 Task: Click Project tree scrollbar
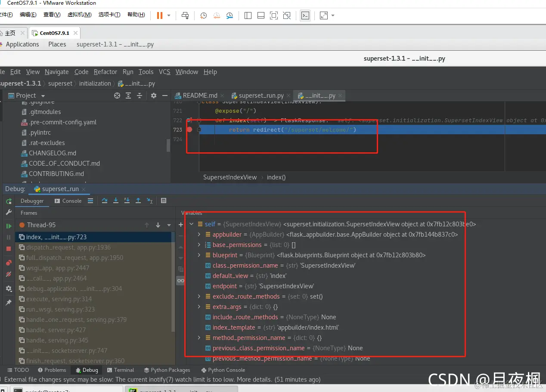(x=168, y=145)
